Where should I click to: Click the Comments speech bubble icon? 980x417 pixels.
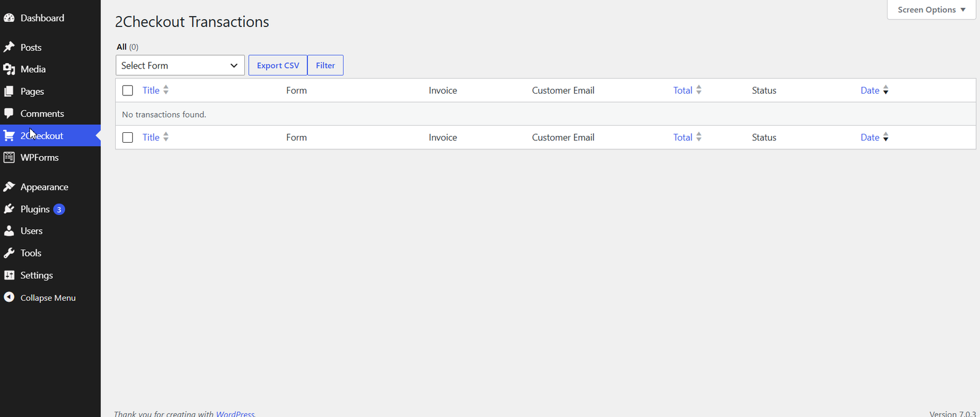[9, 113]
